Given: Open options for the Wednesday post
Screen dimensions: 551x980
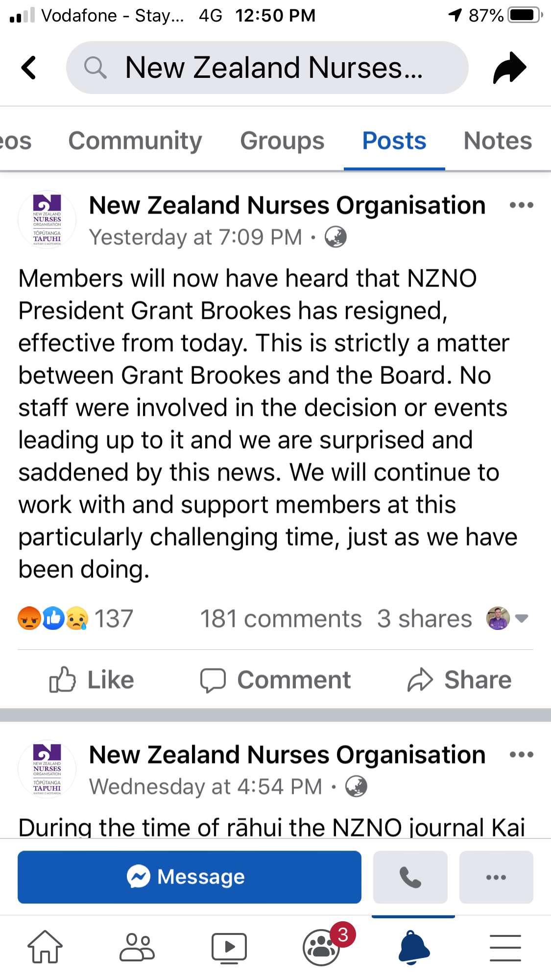Looking at the screenshot, I should point(521,755).
